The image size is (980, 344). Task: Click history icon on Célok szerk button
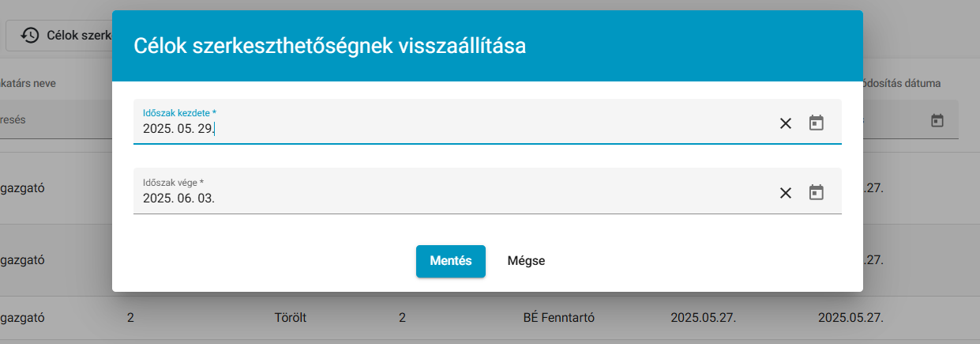coord(30,35)
